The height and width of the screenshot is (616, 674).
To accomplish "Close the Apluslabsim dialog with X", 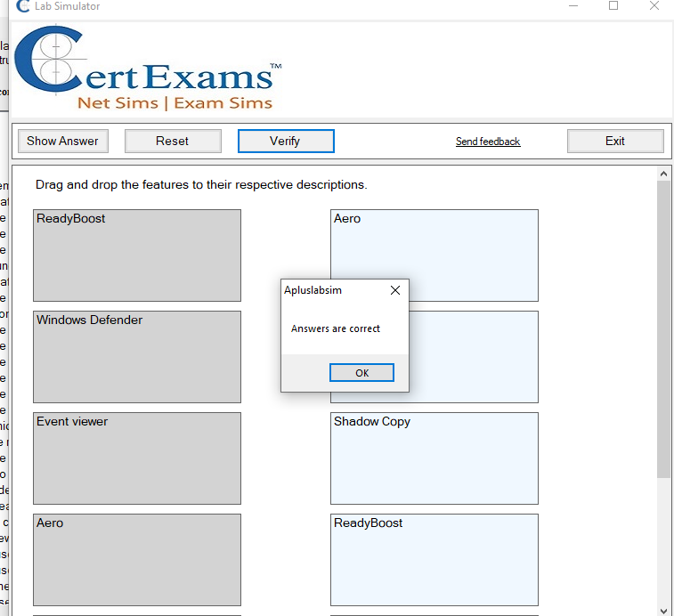I will click(x=395, y=290).
